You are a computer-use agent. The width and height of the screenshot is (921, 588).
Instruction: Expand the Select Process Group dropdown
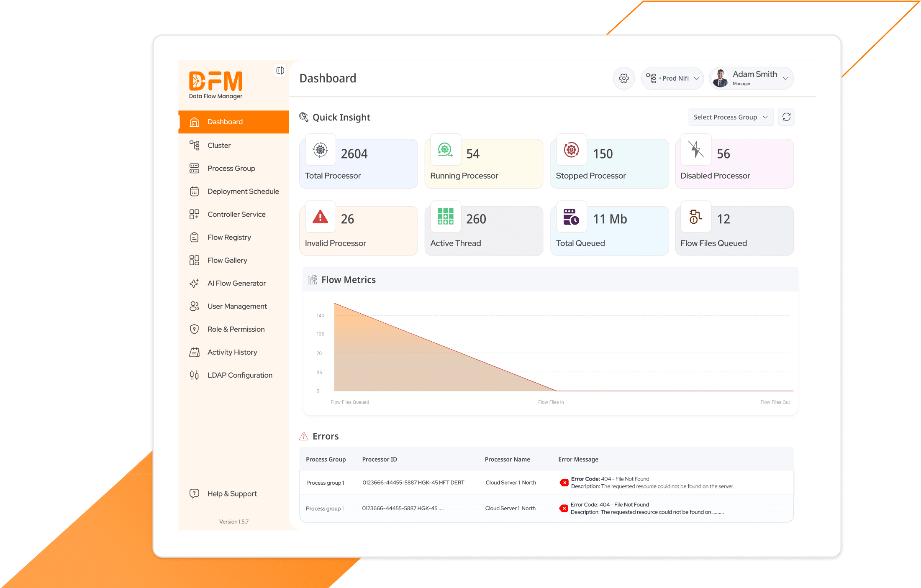pos(730,117)
